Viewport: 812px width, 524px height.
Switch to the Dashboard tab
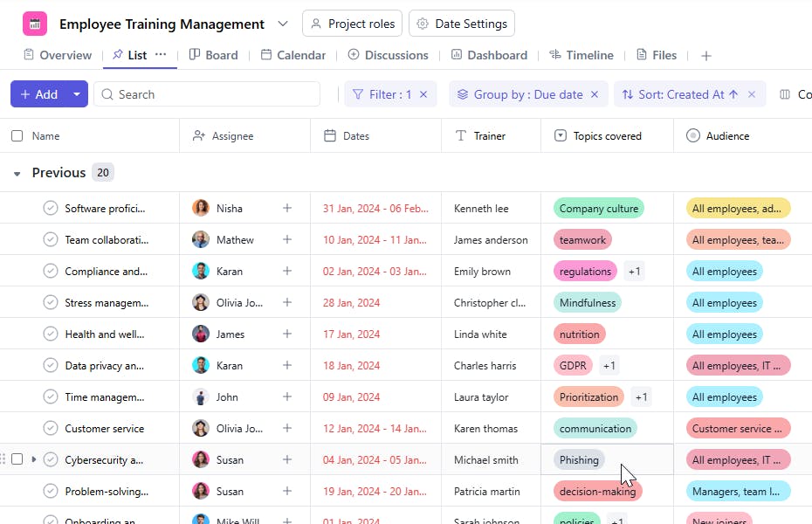click(489, 55)
